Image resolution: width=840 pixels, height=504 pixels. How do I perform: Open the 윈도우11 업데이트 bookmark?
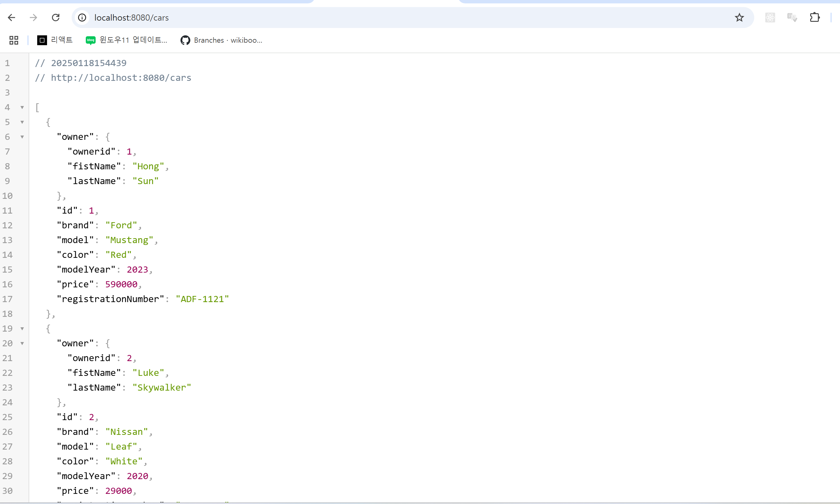pyautogui.click(x=126, y=41)
